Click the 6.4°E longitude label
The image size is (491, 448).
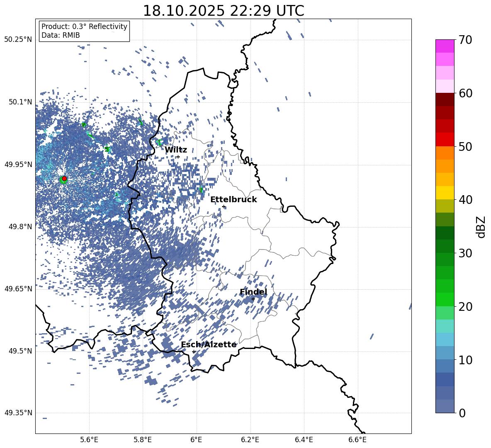304,440
